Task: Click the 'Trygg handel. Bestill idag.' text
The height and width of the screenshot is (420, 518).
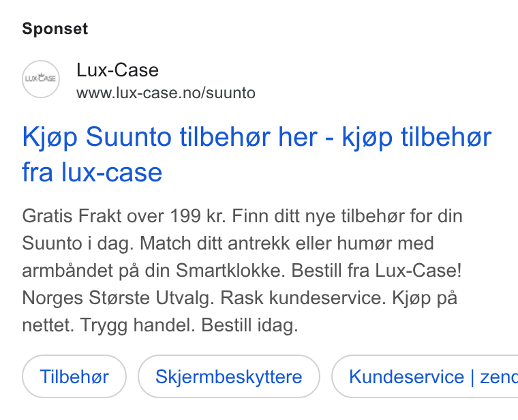Action: tap(189, 325)
